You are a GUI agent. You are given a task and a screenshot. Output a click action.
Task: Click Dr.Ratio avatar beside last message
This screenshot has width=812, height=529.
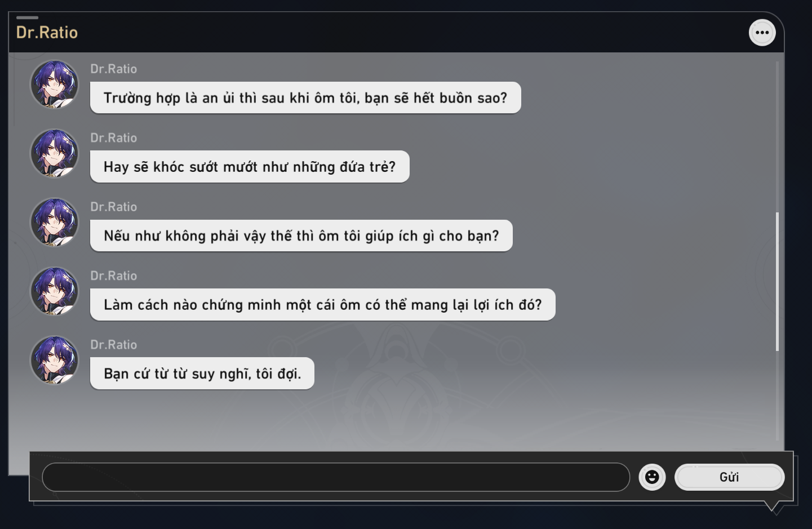click(54, 360)
